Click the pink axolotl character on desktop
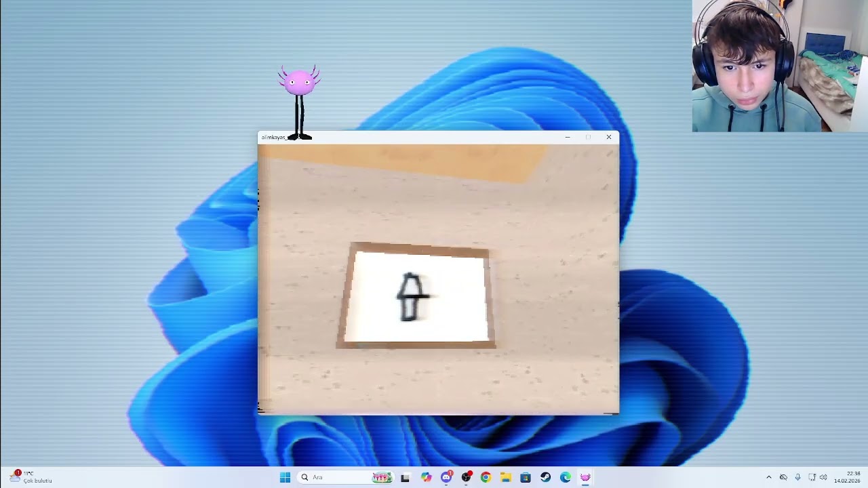 (298, 103)
